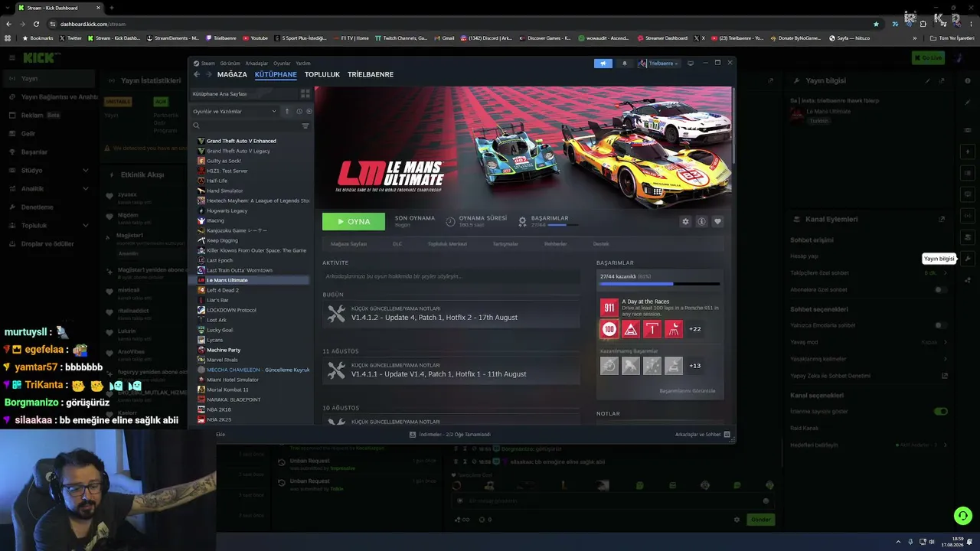This screenshot has height=551, width=980.
Task: Open the warning triangle achievement badge
Action: [x=630, y=329]
